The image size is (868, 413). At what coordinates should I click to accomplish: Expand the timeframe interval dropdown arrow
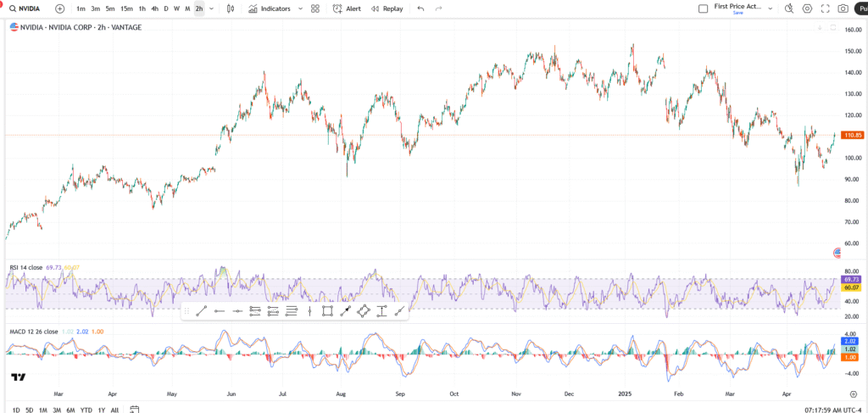(x=211, y=8)
